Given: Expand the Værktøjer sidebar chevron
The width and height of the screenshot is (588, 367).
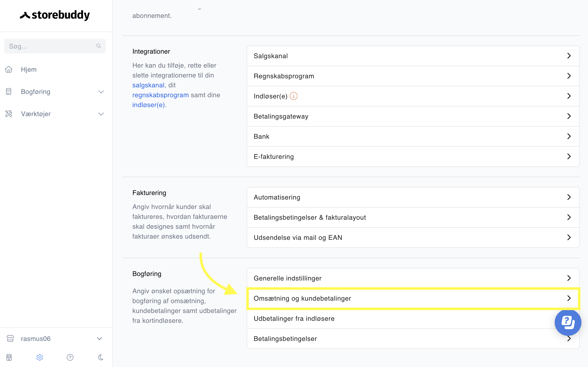Looking at the screenshot, I should click(101, 114).
